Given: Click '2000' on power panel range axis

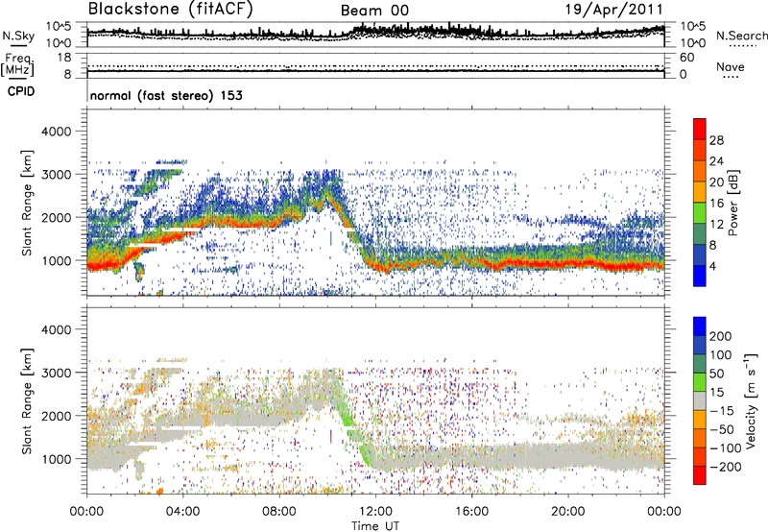Looking at the screenshot, I should point(56,217).
